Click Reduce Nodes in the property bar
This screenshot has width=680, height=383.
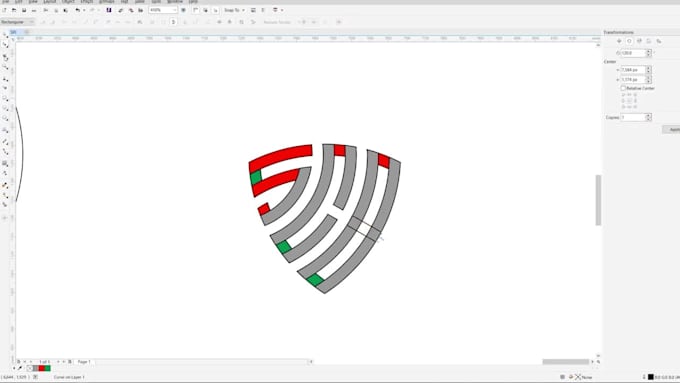[277, 22]
